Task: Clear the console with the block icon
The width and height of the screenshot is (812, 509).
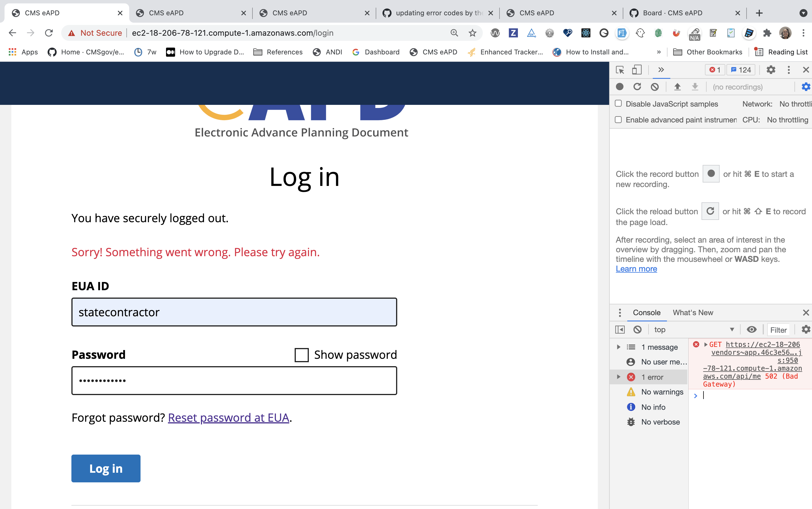Action: click(x=637, y=330)
